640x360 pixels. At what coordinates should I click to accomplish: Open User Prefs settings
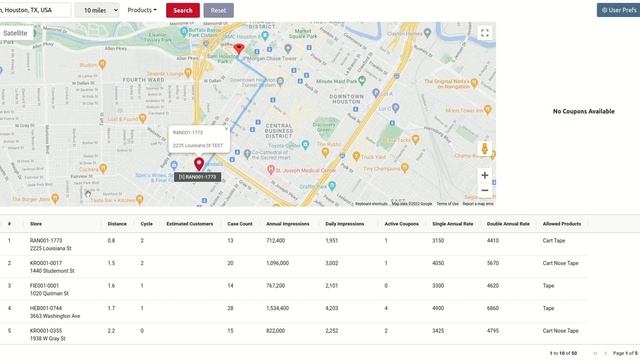[x=618, y=10]
